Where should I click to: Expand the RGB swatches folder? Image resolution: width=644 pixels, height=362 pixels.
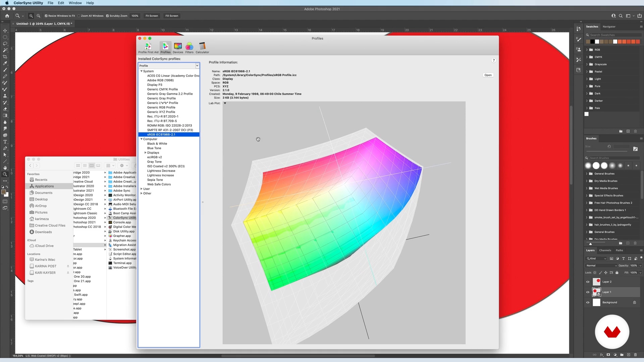[x=587, y=50]
